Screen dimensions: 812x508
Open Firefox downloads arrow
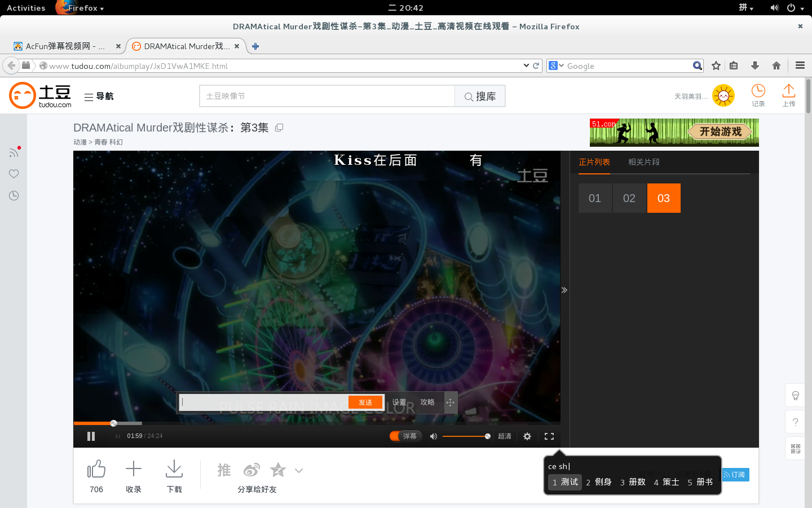coord(755,65)
